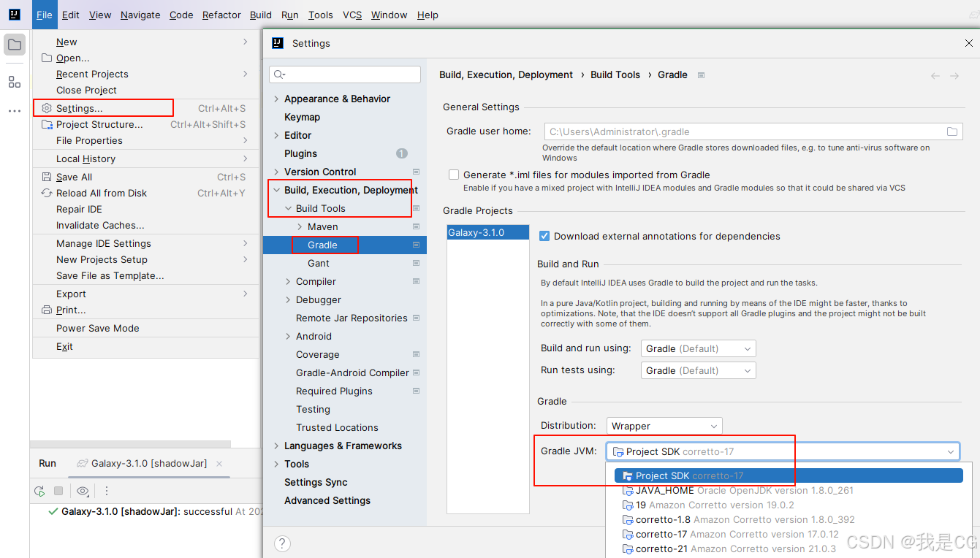
Task: Switch to the Run tool window tab
Action: [x=48, y=463]
